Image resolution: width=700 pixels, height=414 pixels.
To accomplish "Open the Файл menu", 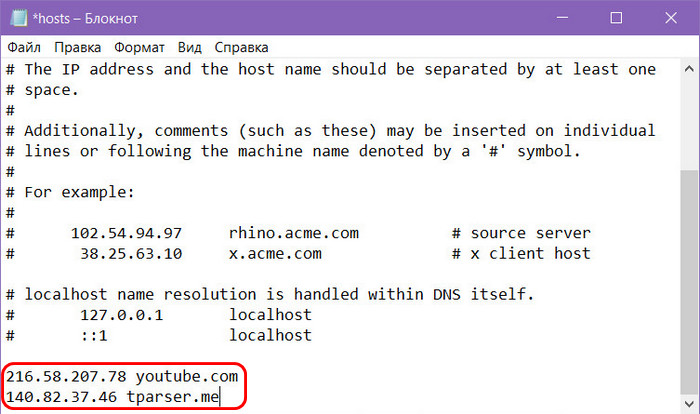I will 24,47.
